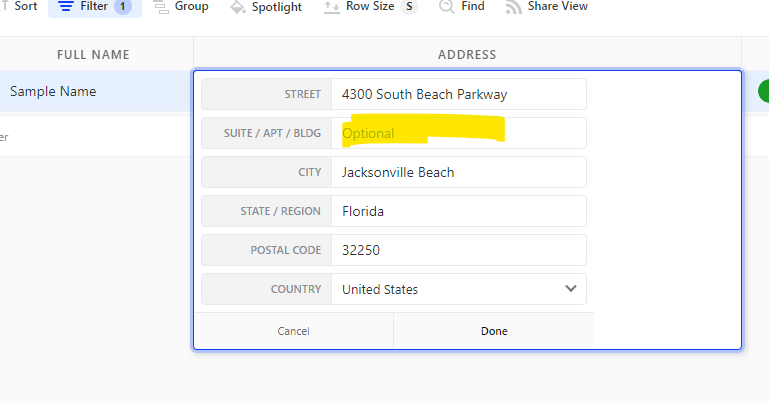Open the Filter options icon
The height and width of the screenshot is (404, 769).
[67, 7]
